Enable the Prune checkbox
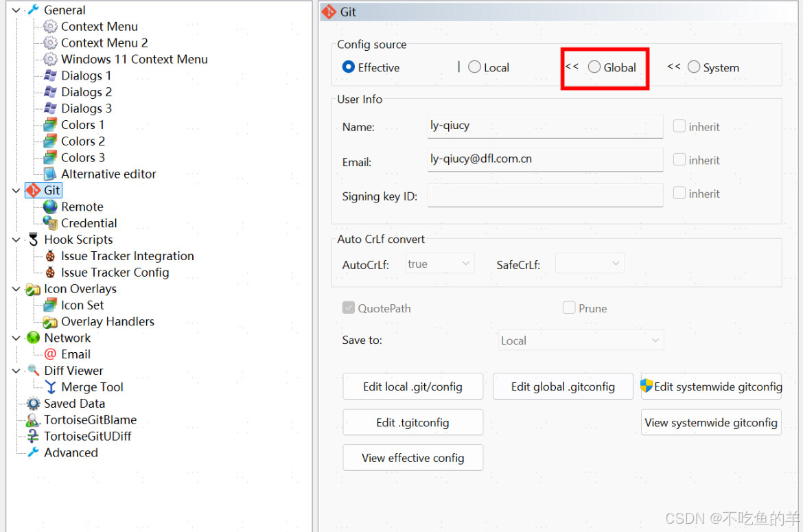 (x=569, y=308)
